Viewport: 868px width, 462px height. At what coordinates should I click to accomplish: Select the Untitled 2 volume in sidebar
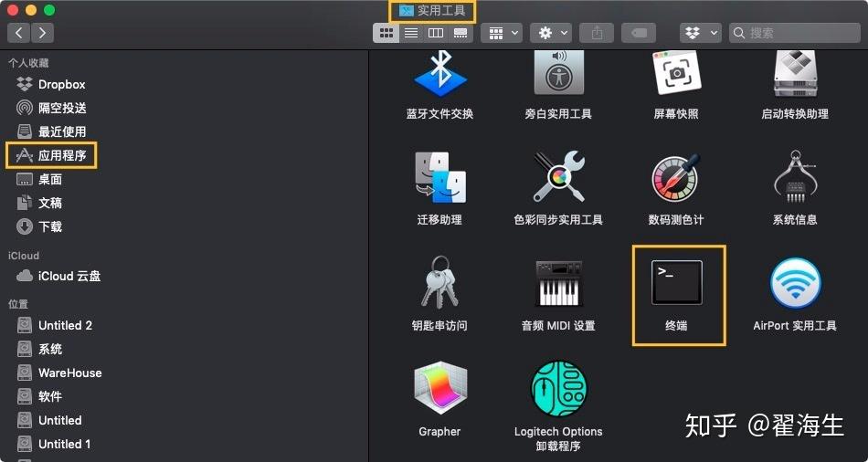pyautogui.click(x=54, y=325)
